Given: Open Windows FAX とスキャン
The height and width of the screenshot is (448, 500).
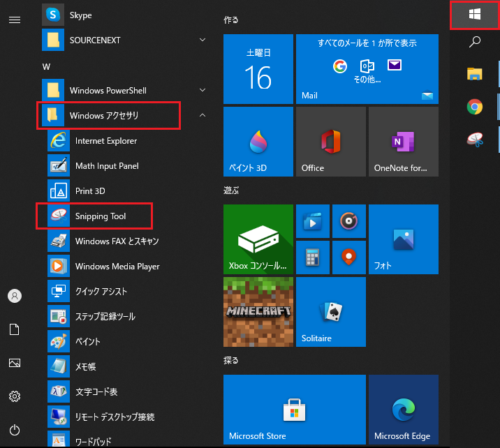Looking at the screenshot, I should tap(128, 241).
